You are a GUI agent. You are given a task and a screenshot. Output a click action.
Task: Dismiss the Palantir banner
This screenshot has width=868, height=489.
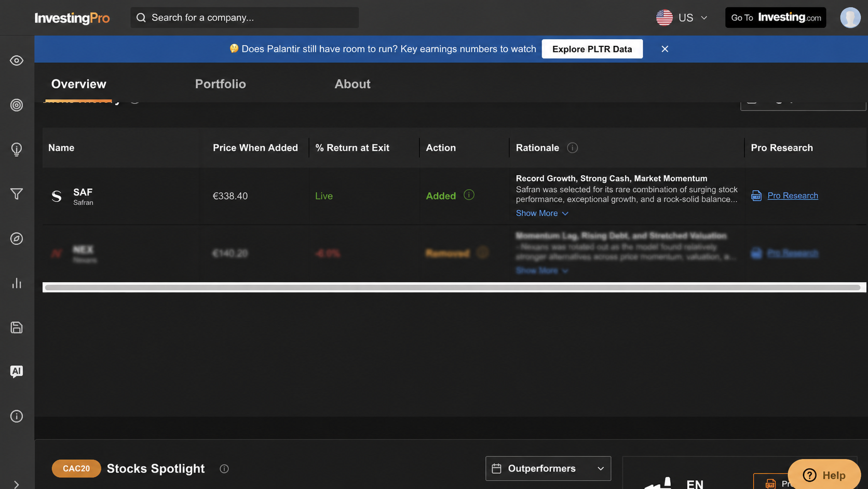665,49
